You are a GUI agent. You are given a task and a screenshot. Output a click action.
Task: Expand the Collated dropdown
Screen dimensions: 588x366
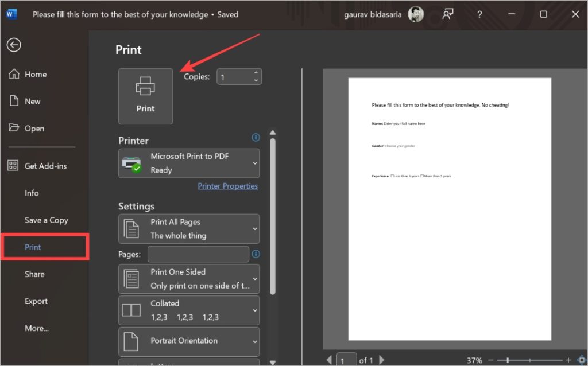coord(189,310)
